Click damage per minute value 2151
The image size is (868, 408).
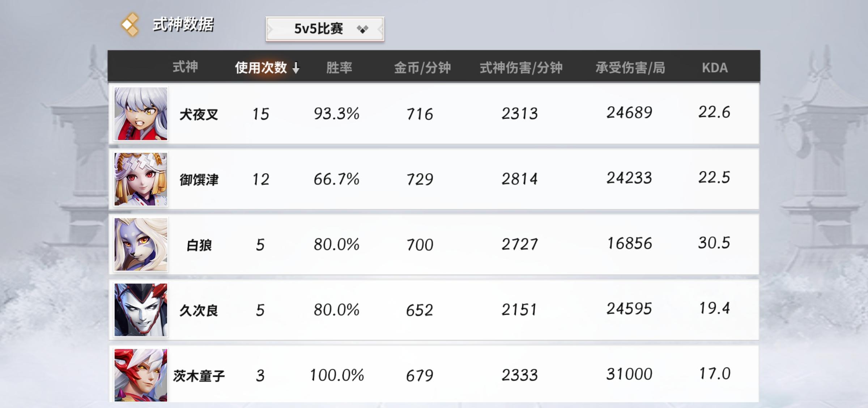tap(519, 310)
